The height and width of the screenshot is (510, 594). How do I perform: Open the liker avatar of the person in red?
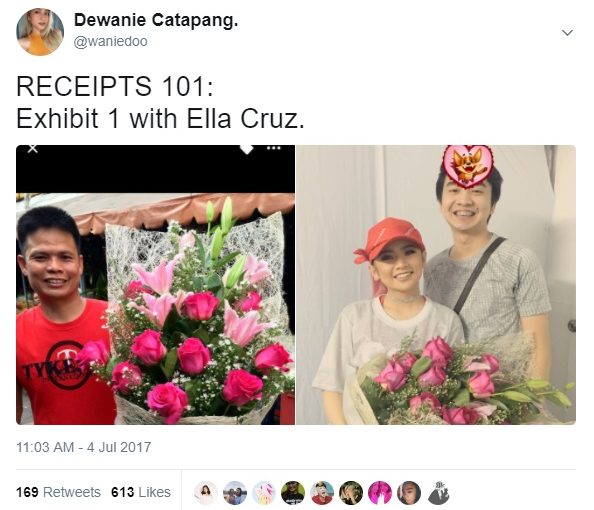pos(322,493)
